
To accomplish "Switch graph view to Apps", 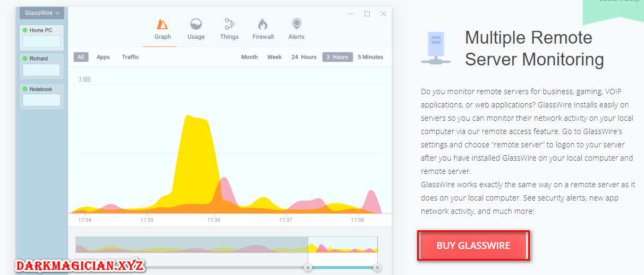I will 103,57.
